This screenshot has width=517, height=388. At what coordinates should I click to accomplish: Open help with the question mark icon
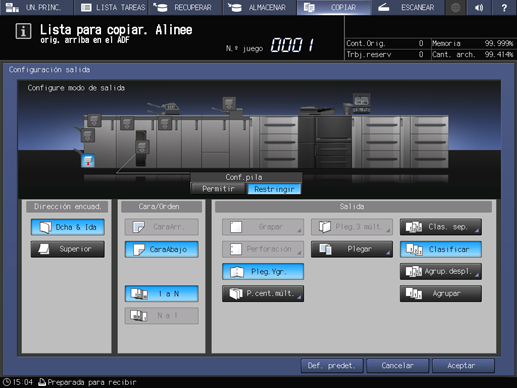(504, 7)
